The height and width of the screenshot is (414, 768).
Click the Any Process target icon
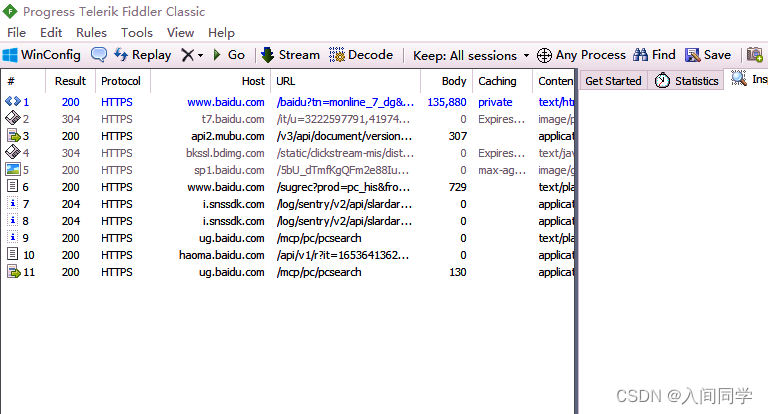click(544, 55)
